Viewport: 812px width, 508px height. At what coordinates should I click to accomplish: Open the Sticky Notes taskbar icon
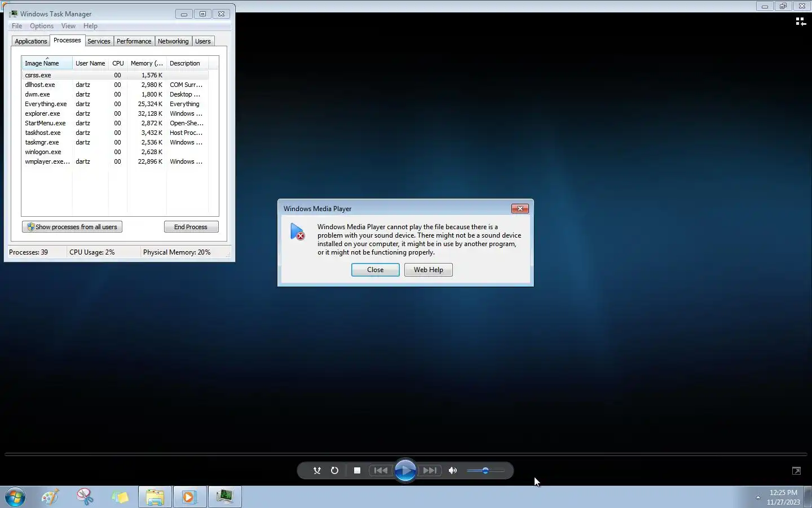coord(120,497)
